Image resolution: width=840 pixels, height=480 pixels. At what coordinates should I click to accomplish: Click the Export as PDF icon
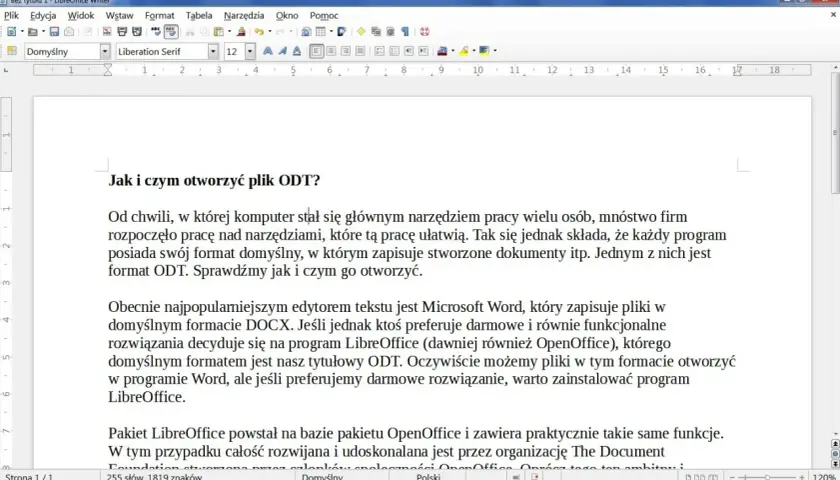107,32
